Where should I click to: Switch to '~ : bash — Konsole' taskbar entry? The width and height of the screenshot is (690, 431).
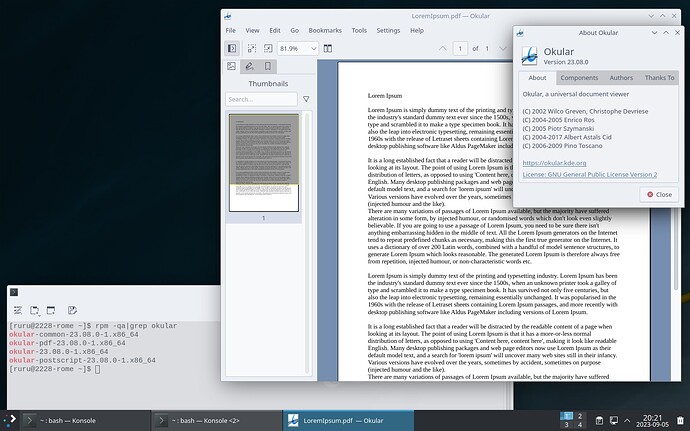pyautogui.click(x=84, y=420)
